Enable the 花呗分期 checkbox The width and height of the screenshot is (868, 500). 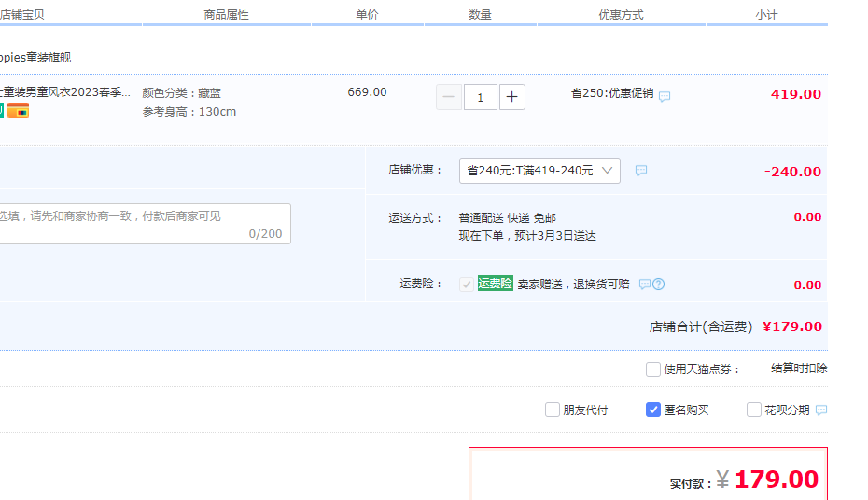pyautogui.click(x=754, y=410)
